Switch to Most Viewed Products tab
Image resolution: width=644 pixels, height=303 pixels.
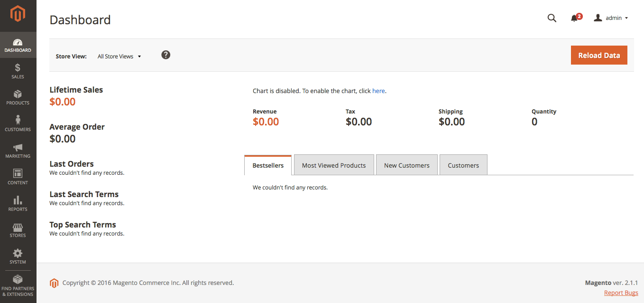[334, 165]
